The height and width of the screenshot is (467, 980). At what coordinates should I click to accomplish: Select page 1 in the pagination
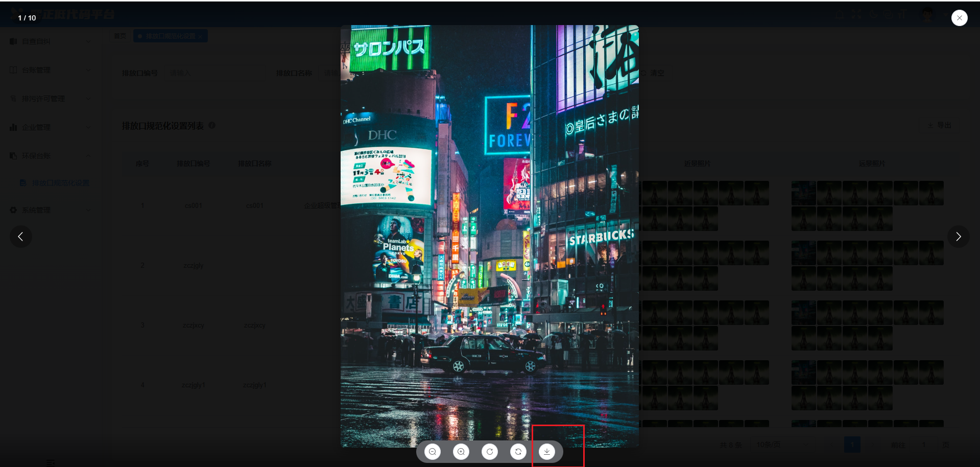(852, 445)
